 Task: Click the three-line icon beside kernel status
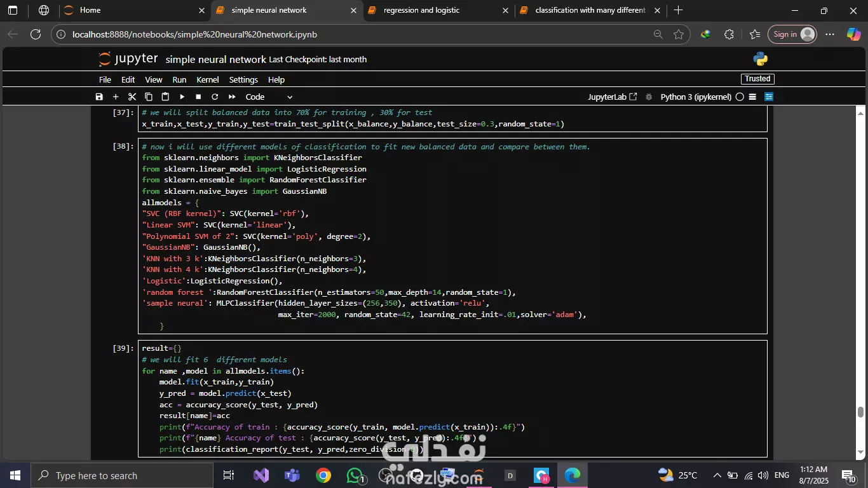752,97
